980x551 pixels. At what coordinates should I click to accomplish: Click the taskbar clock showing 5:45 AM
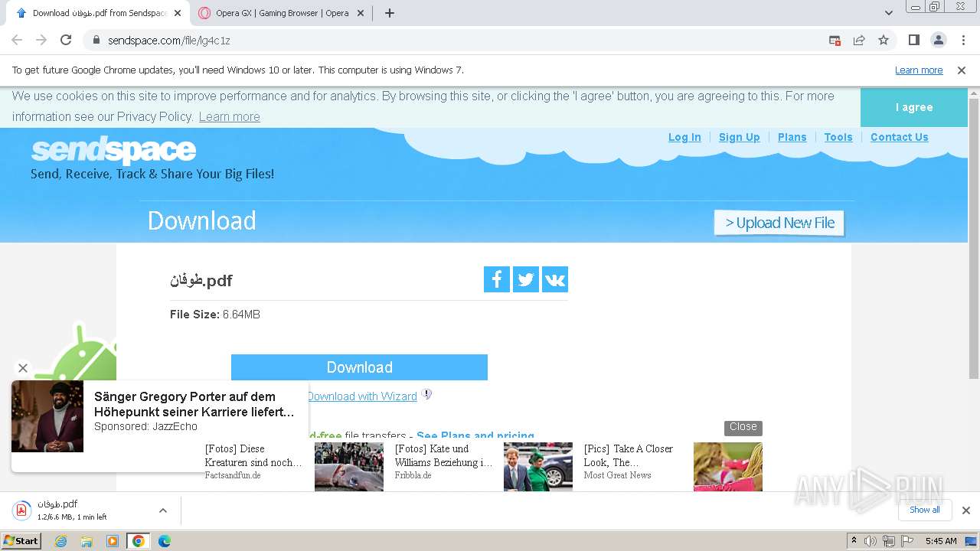[941, 541]
